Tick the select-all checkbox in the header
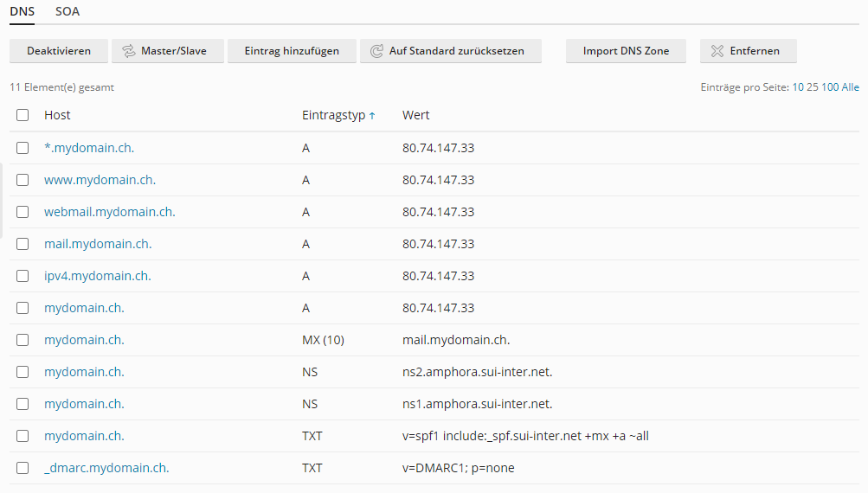Image resolution: width=868 pixels, height=493 pixels. [x=23, y=115]
